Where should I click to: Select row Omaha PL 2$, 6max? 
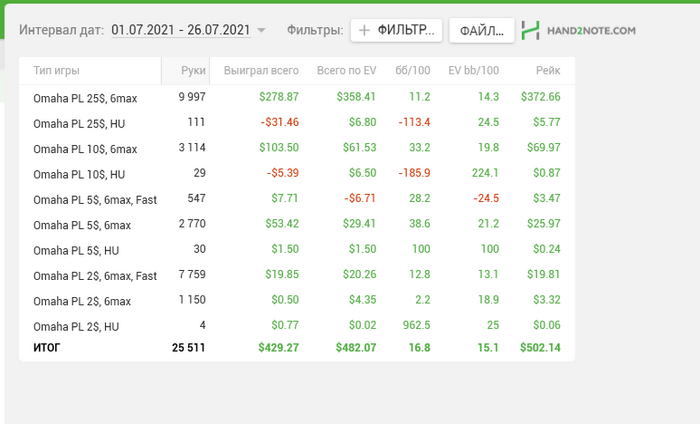pyautogui.click(x=297, y=301)
